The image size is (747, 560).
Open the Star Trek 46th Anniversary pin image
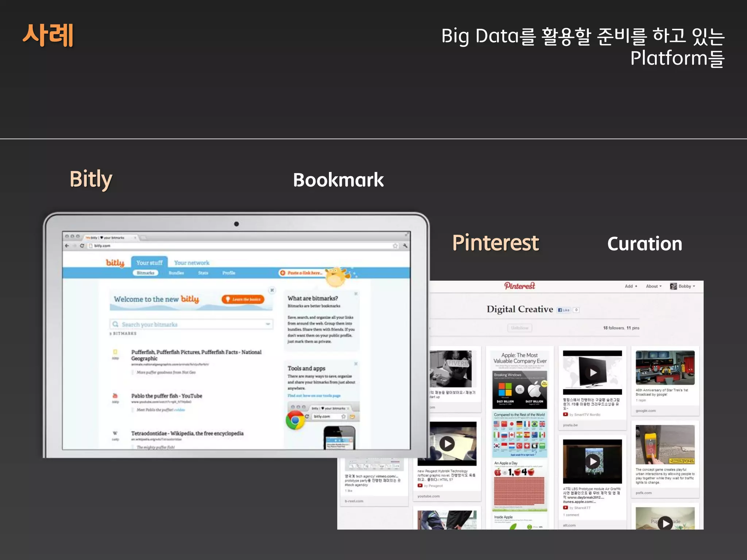665,367
